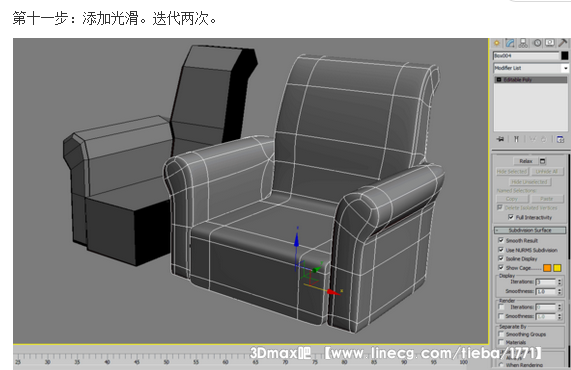Toggle Smoothing Groups checkbox

501,334
